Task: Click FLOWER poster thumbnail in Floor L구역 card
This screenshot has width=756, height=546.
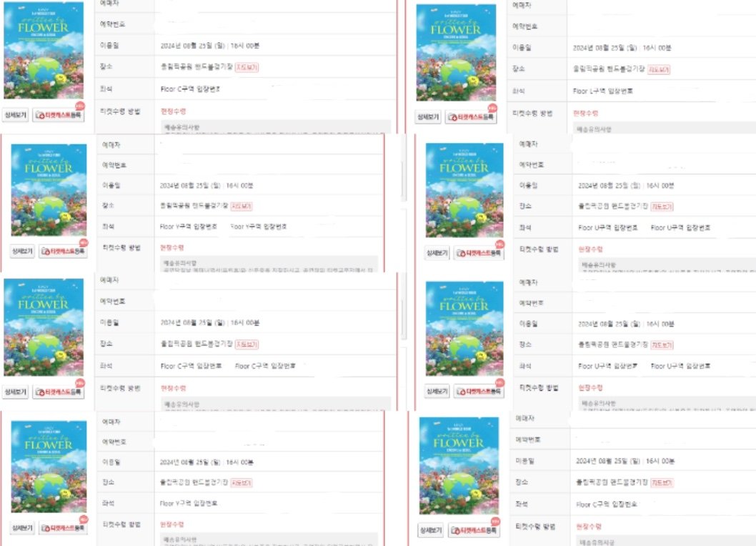Action: (x=456, y=52)
